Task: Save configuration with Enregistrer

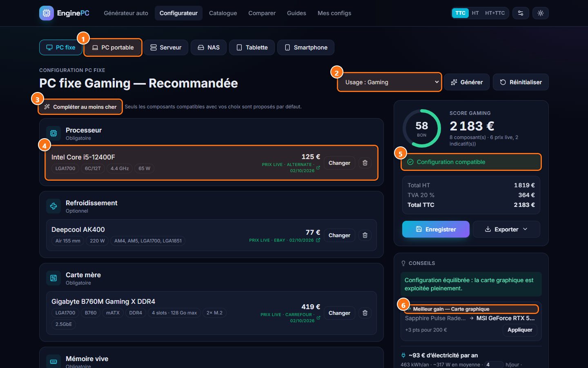Action: coord(436,229)
